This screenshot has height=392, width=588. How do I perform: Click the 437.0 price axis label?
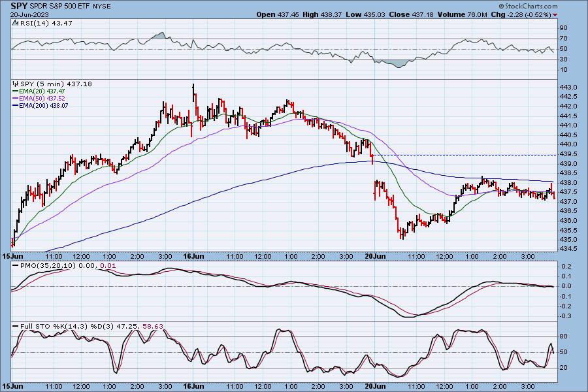coord(568,202)
